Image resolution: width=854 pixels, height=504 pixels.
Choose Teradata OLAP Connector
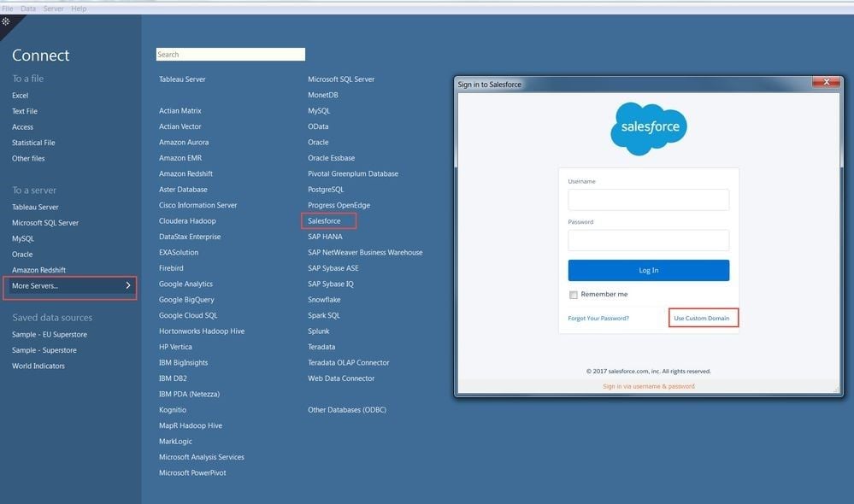coord(349,363)
